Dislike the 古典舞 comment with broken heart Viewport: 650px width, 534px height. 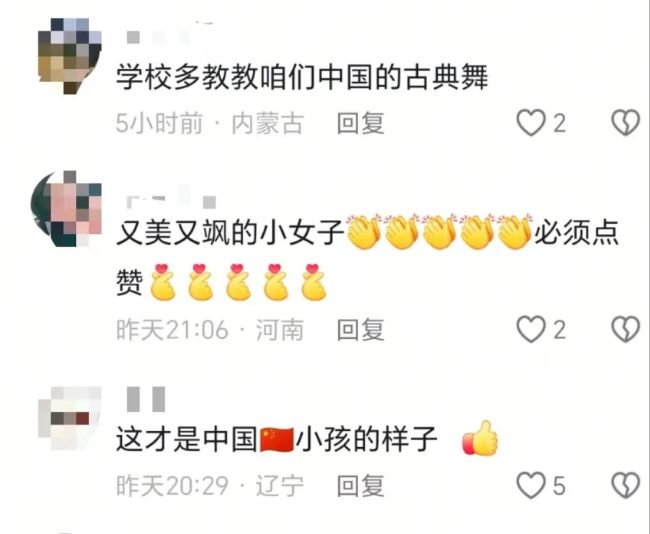(626, 123)
